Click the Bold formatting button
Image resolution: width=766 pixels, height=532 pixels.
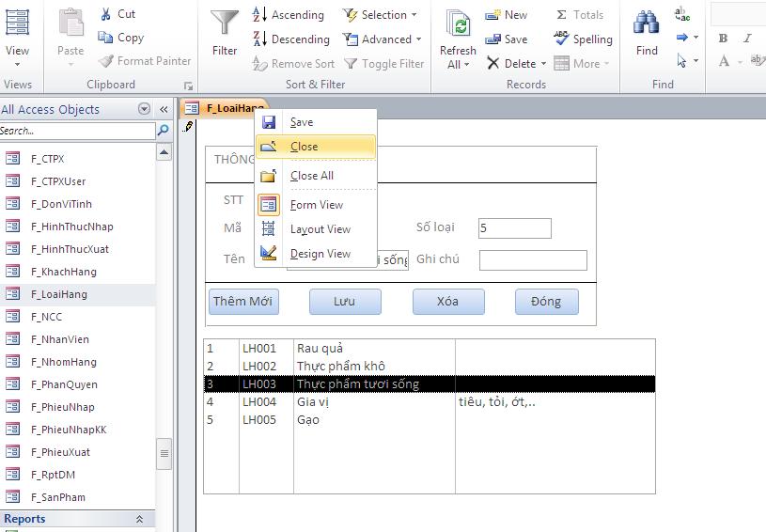pos(723,39)
